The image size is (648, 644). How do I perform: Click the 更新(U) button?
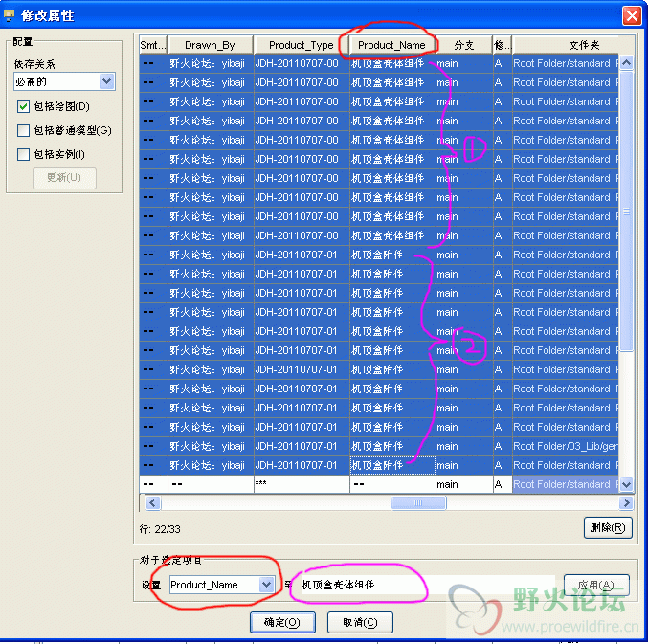click(x=64, y=178)
